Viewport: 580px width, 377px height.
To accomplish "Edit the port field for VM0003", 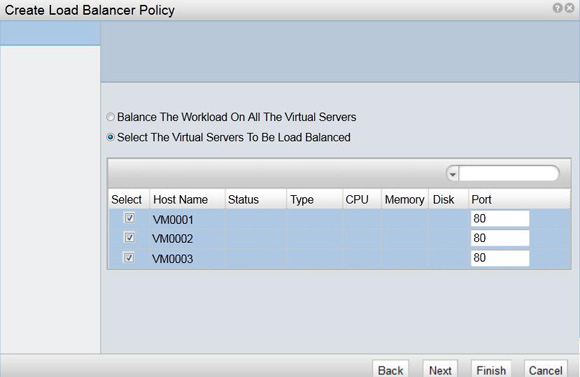I will 500,258.
